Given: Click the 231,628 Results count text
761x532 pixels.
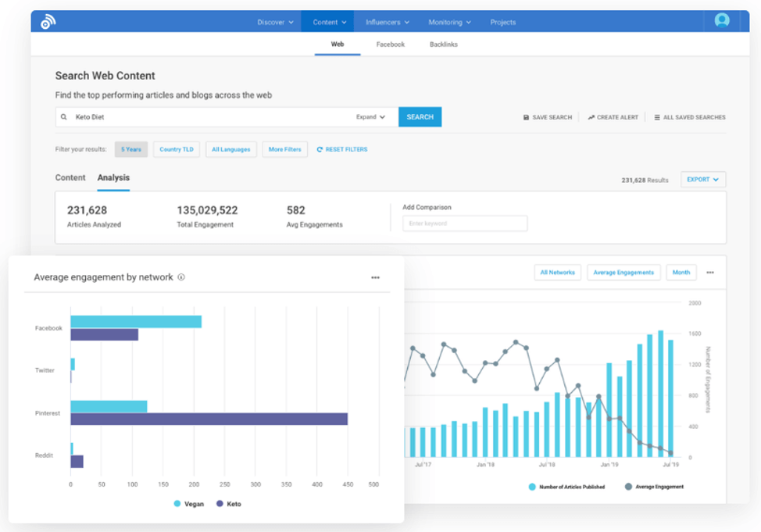Looking at the screenshot, I should click(x=645, y=180).
